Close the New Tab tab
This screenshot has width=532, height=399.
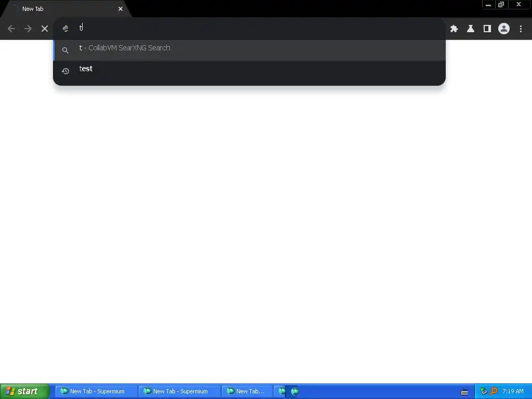click(x=121, y=9)
